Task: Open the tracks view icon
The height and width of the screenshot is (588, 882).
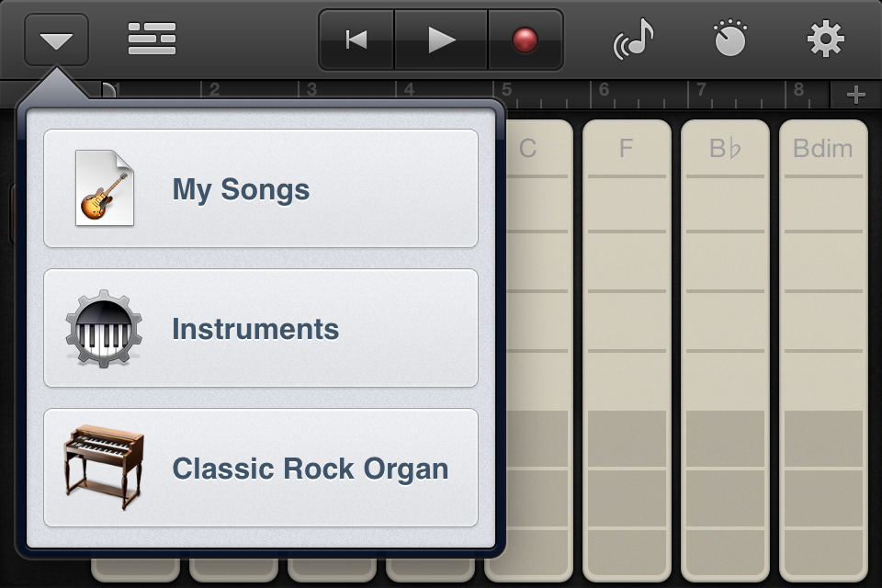Action: 152,40
